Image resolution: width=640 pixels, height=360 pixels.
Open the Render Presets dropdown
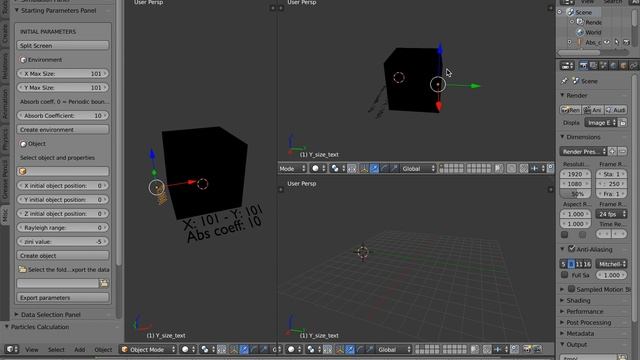583,151
